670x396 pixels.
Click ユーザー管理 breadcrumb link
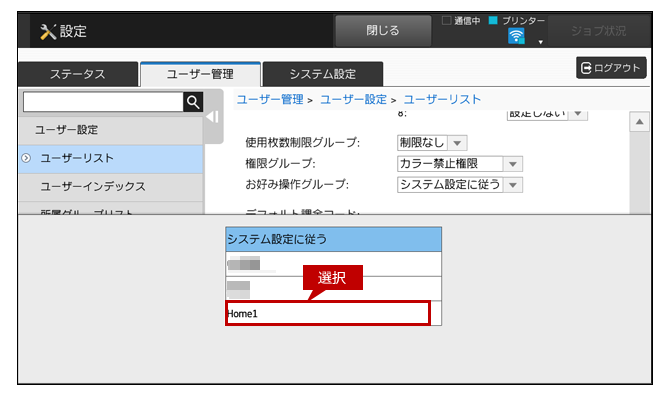point(270,100)
